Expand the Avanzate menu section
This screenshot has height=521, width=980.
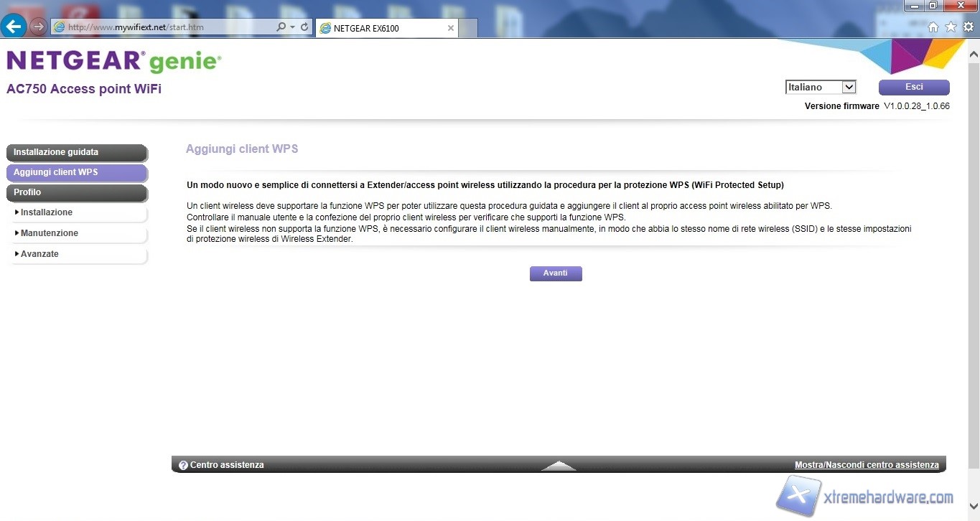[39, 254]
